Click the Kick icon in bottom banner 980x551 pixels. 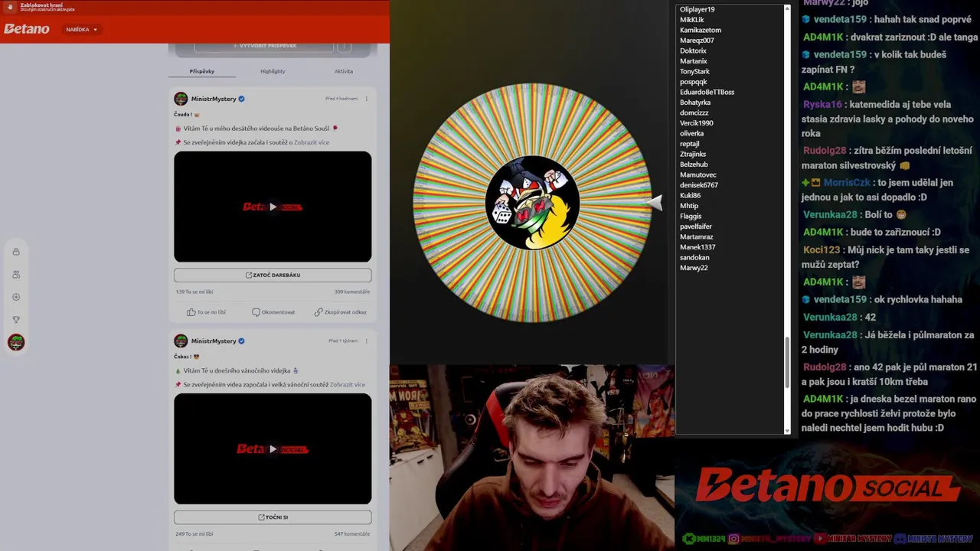688,539
